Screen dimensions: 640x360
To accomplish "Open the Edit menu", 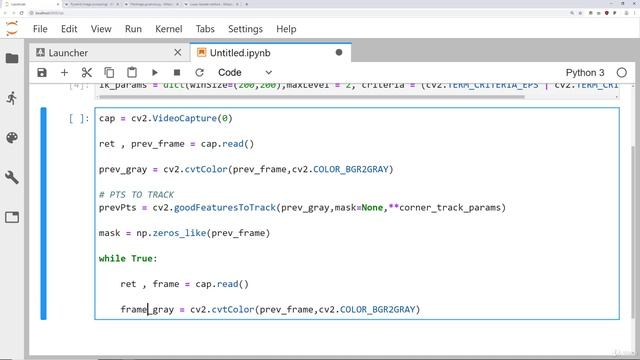I will [x=69, y=29].
